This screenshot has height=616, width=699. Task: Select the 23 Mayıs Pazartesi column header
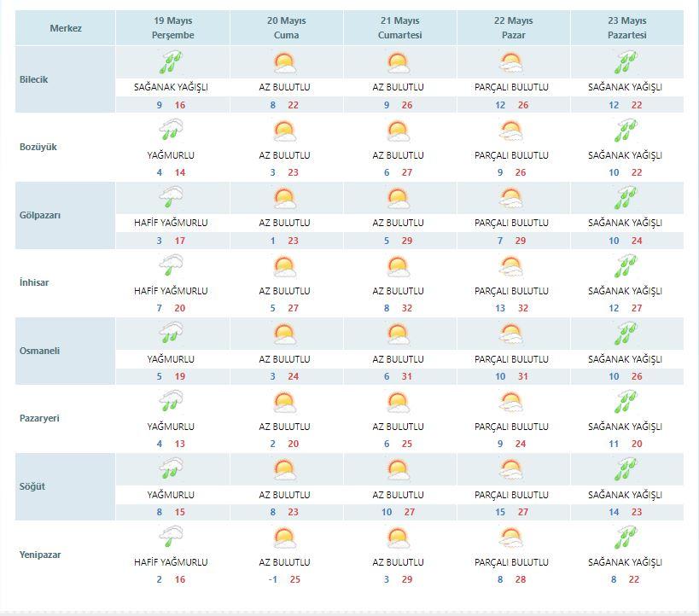click(627, 27)
